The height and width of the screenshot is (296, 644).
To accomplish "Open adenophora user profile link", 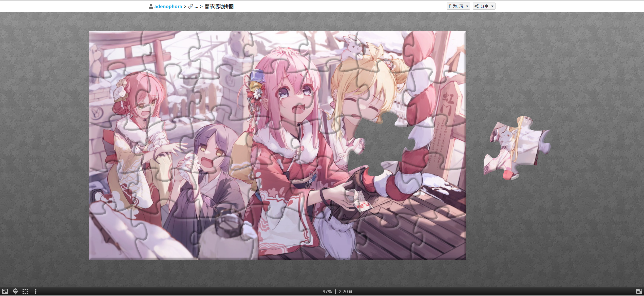I will point(168,6).
